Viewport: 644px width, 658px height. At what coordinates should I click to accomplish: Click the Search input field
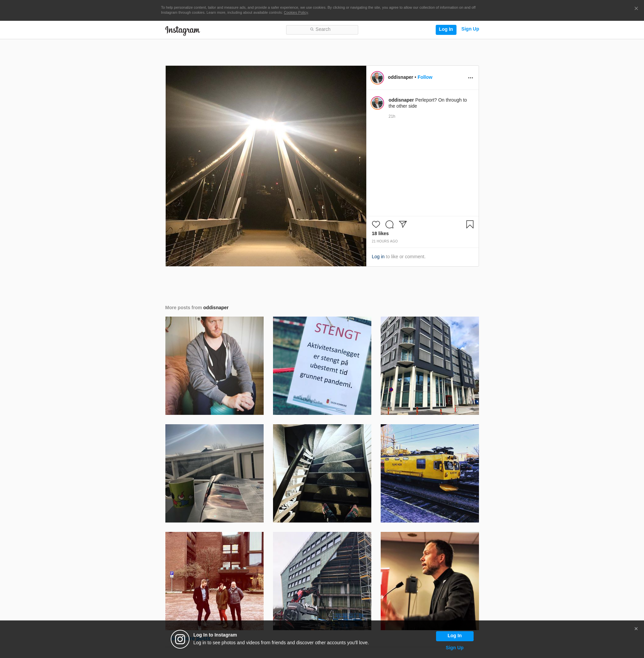(322, 30)
